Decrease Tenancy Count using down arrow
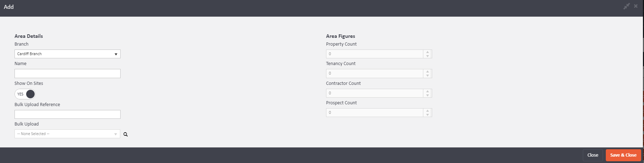644x163 pixels. 428,75
